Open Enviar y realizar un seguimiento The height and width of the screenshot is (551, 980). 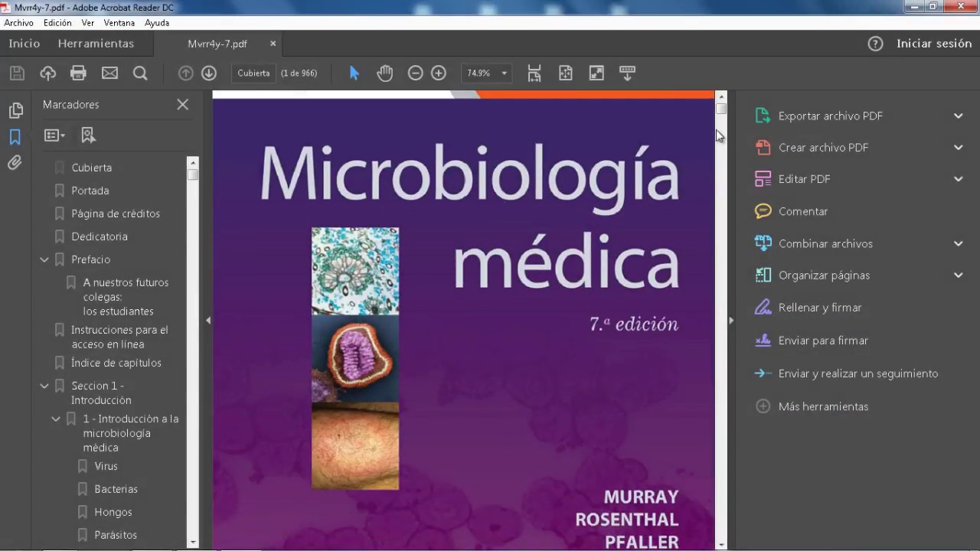tap(857, 373)
